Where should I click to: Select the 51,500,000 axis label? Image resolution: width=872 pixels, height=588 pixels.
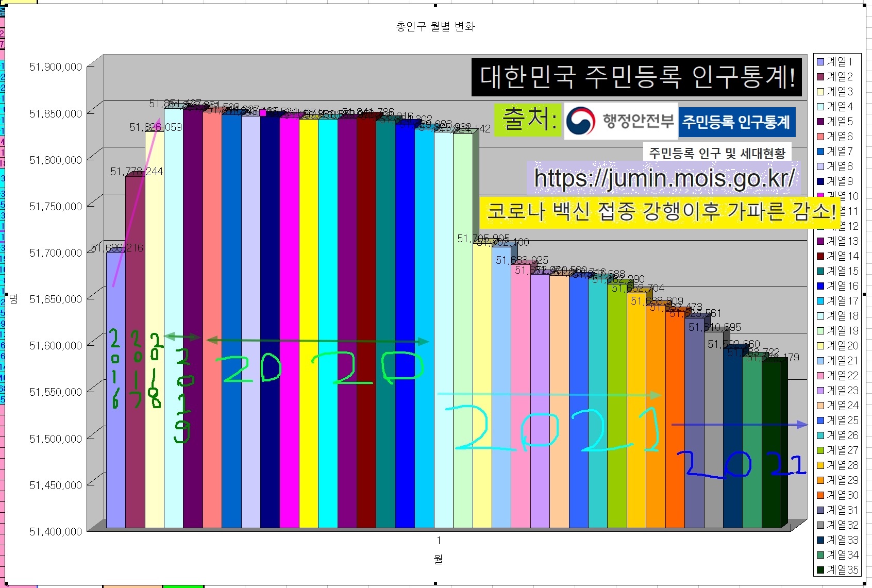click(56, 439)
